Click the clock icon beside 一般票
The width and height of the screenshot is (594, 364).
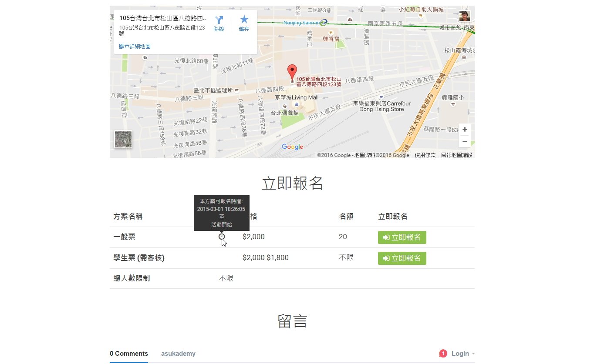coord(222,237)
